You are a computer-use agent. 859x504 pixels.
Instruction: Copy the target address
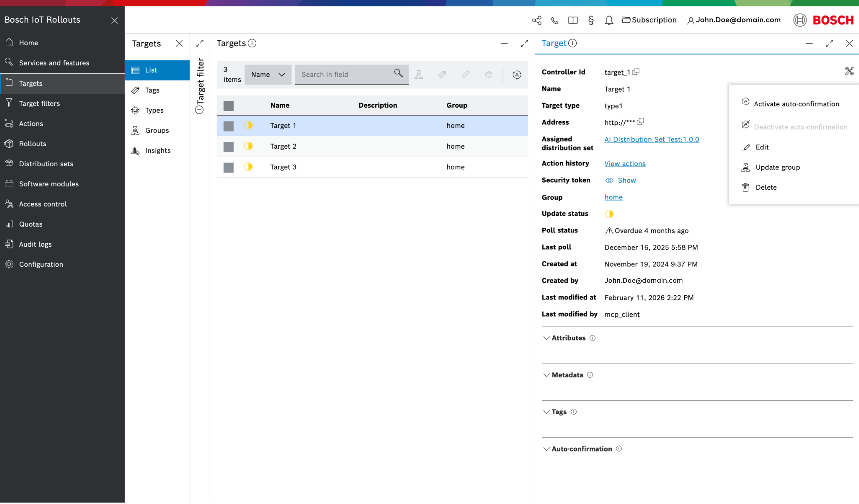[640, 122]
